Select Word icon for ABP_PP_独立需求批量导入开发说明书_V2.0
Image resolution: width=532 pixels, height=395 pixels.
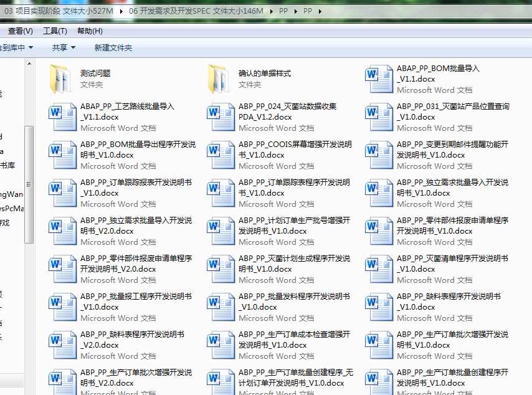(62, 231)
